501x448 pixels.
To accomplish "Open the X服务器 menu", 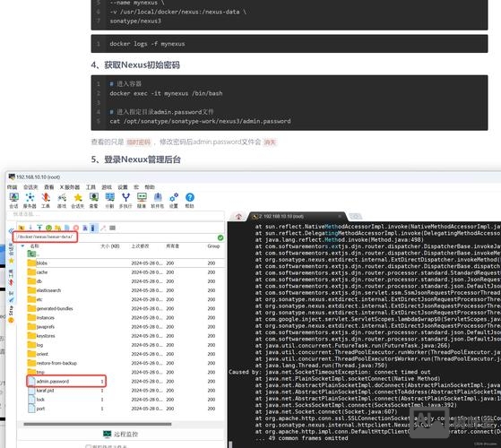I will [70, 187].
